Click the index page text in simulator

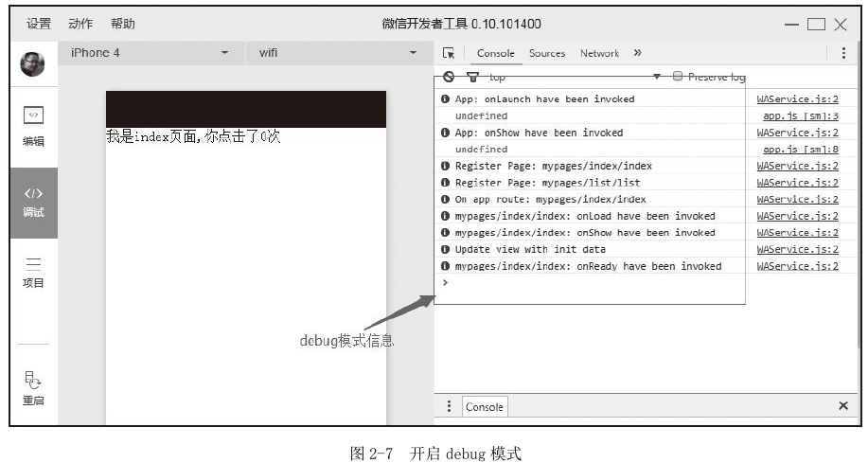pyautogui.click(x=193, y=136)
